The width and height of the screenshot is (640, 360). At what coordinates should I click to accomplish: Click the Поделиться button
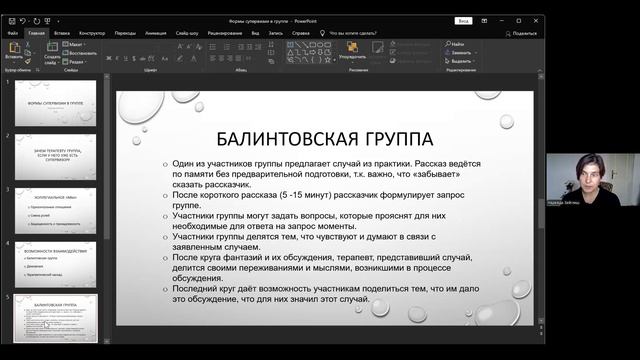coord(521,34)
